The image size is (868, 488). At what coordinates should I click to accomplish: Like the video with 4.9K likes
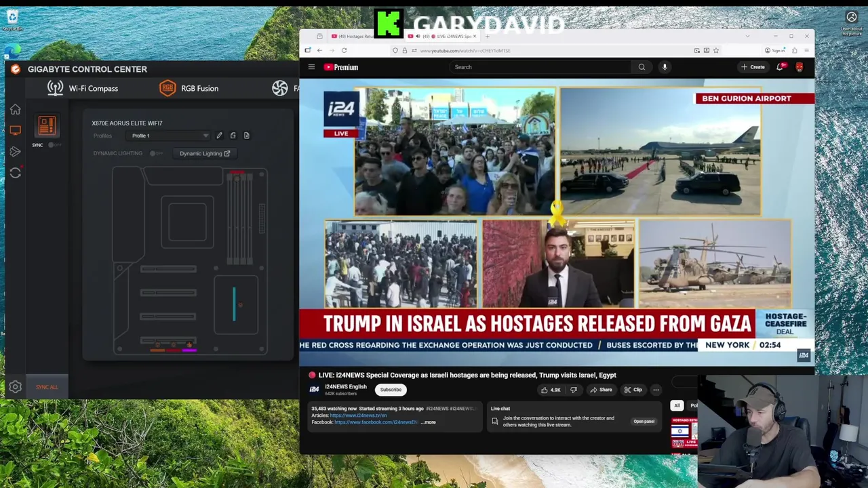point(550,390)
